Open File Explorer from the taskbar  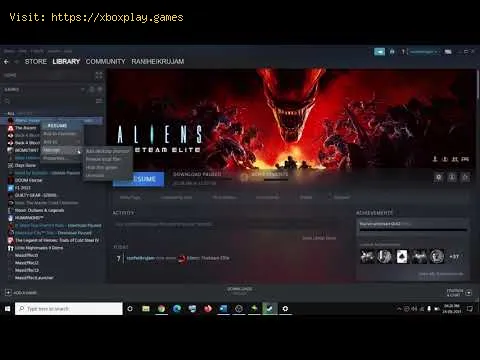(146, 309)
